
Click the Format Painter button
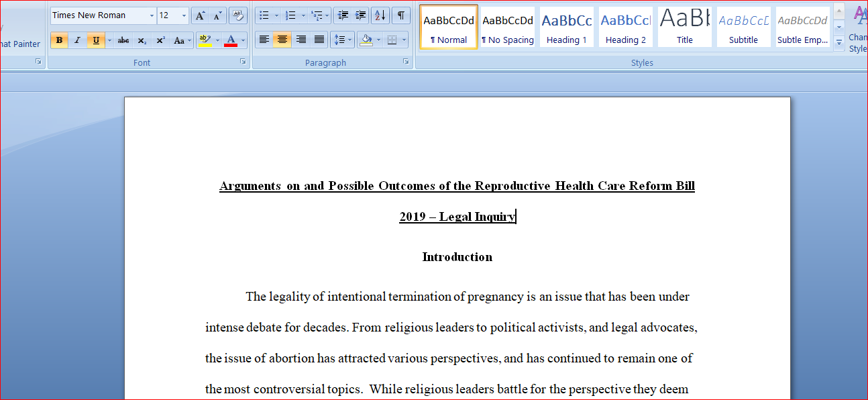tap(20, 44)
